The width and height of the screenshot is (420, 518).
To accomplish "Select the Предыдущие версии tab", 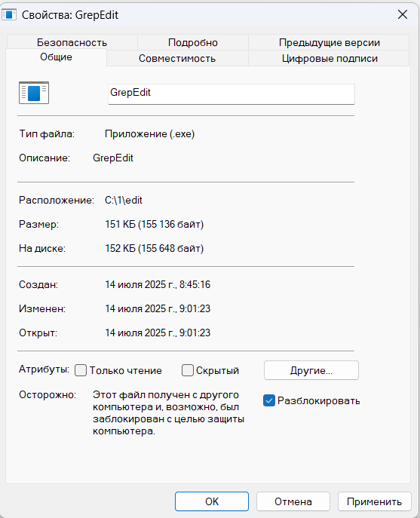I will click(329, 42).
